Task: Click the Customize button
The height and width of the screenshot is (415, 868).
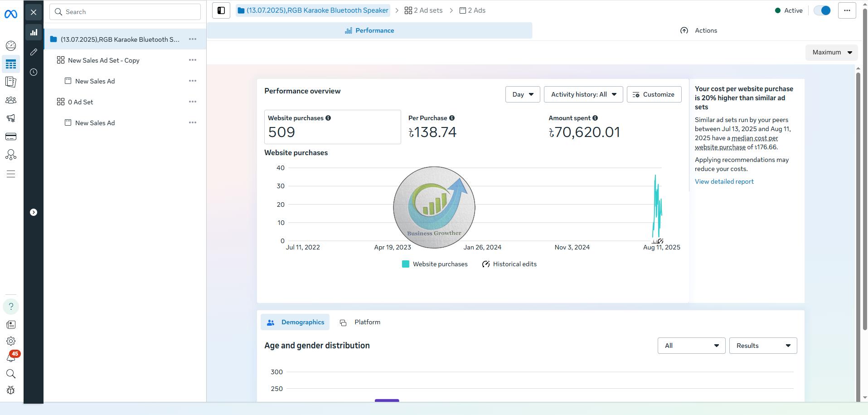Action: (x=654, y=94)
